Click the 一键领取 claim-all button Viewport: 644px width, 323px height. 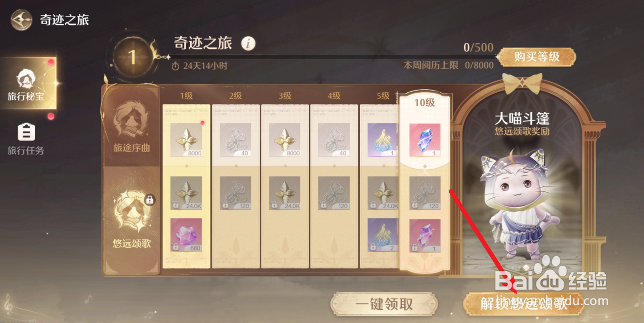384,304
